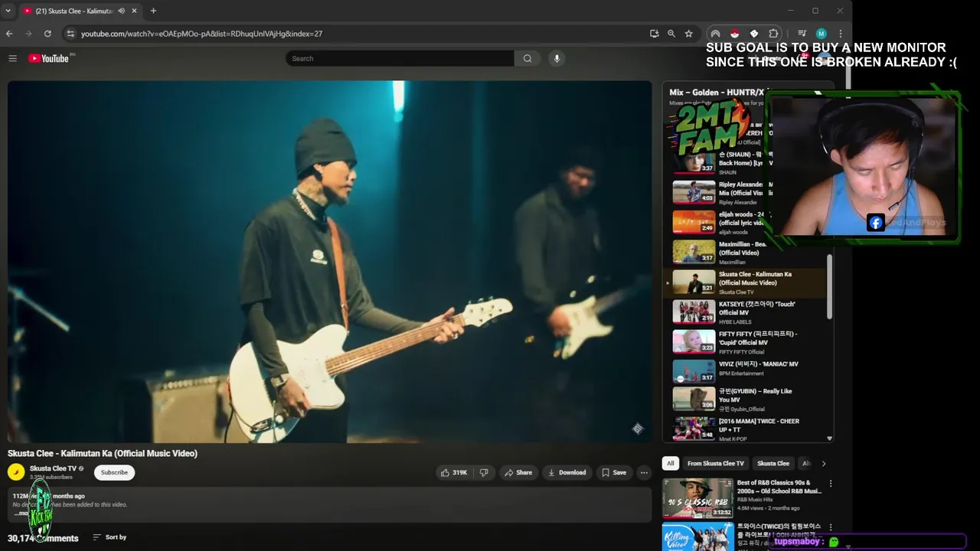980x551 pixels.
Task: Select the From Skusta Clee TV chip
Action: pos(716,464)
